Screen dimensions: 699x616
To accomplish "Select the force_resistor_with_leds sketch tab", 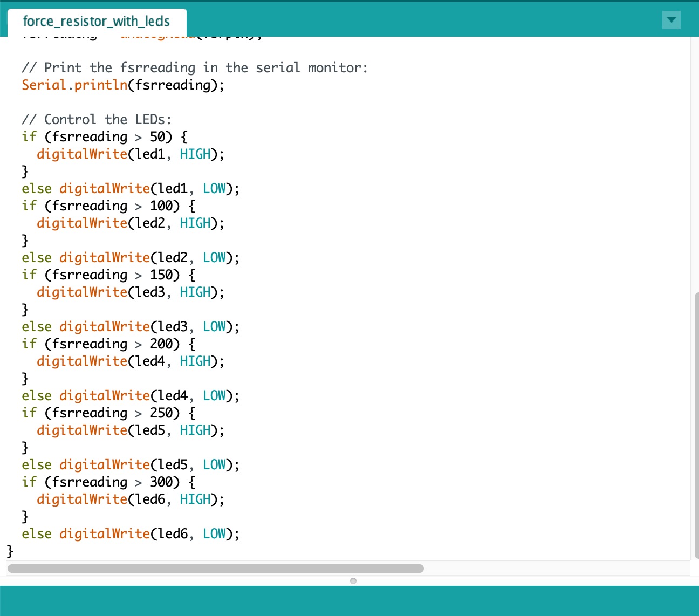I will (97, 22).
